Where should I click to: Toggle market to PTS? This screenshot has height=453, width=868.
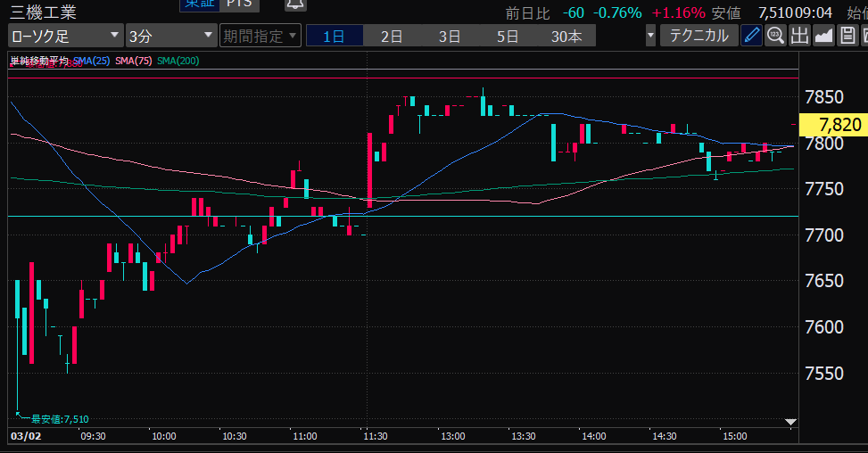tap(238, 4)
